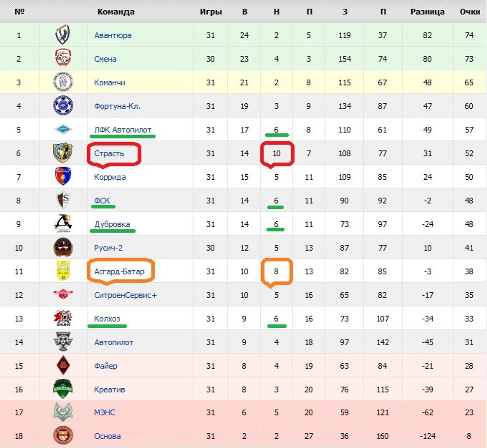Click the Игры column header
This screenshot has height=448, width=487.
pos(211,12)
